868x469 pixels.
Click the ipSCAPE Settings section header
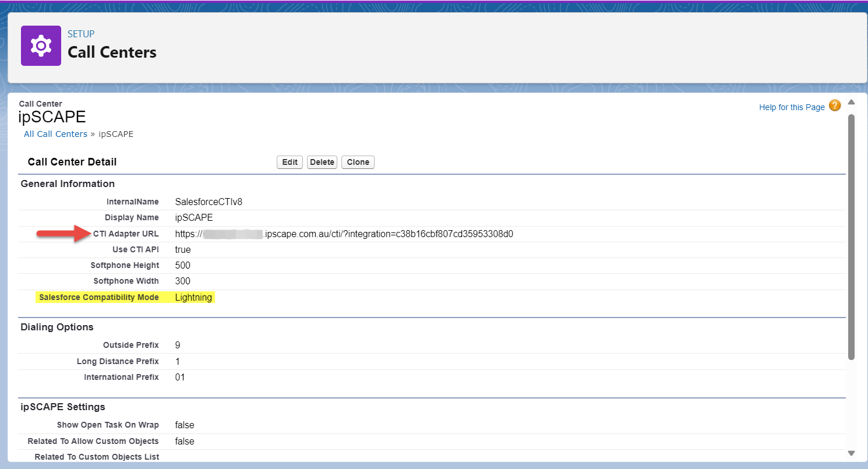(63, 407)
